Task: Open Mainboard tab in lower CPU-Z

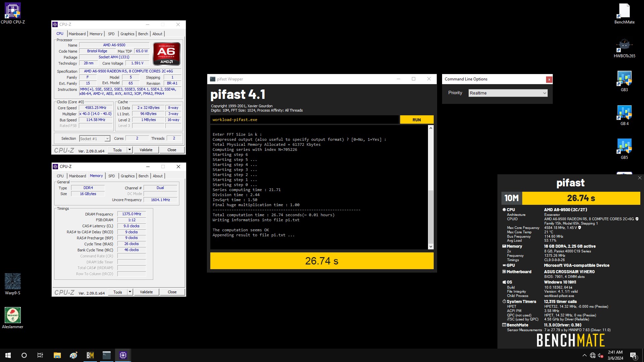Action: click(77, 176)
